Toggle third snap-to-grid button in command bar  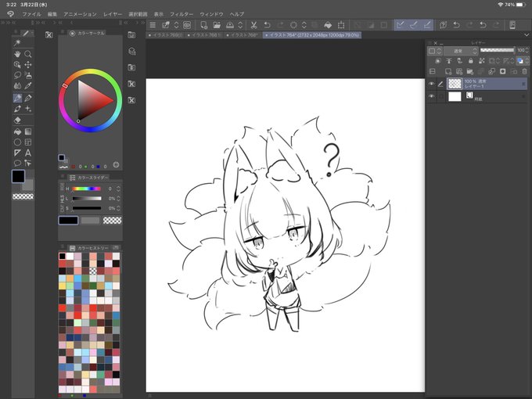(x=427, y=25)
